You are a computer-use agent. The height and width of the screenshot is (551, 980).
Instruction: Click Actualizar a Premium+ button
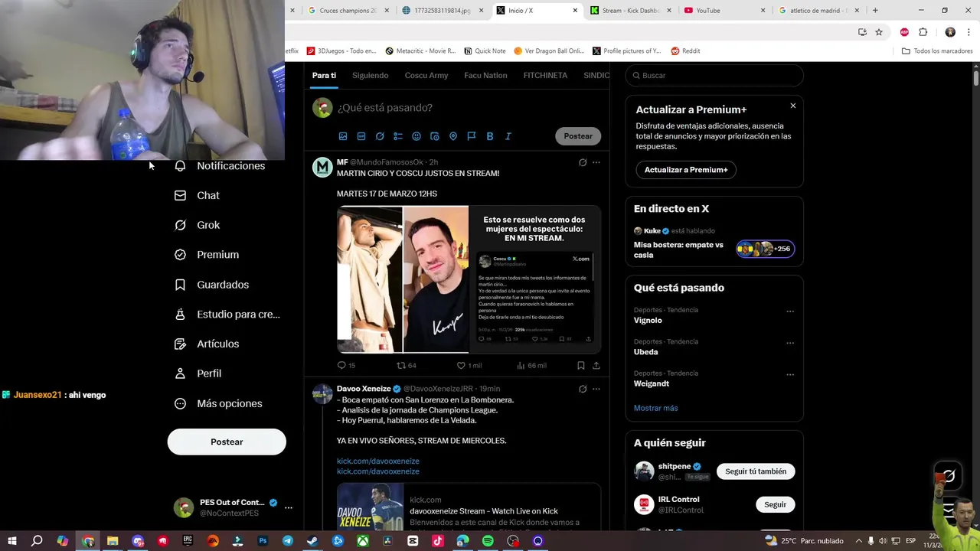point(686,170)
